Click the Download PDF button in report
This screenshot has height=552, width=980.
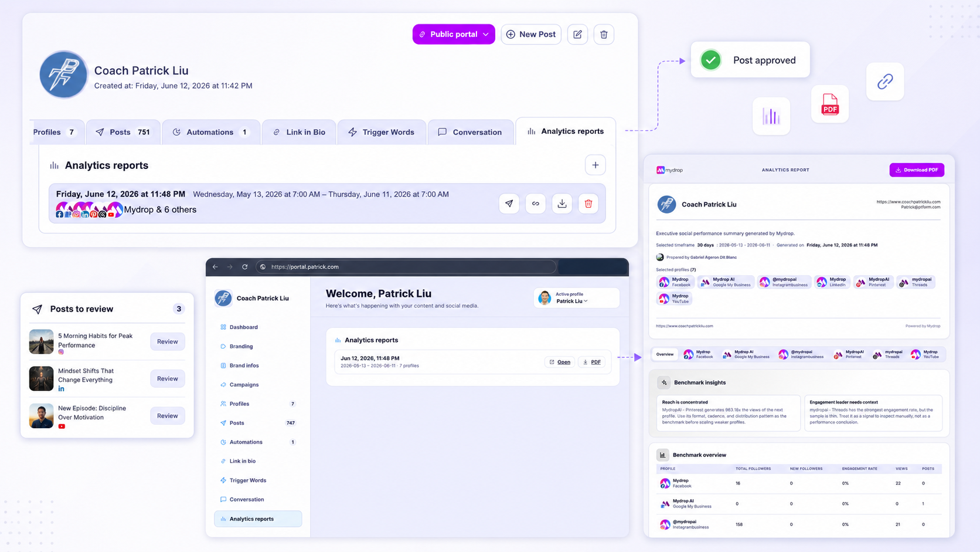(x=917, y=170)
